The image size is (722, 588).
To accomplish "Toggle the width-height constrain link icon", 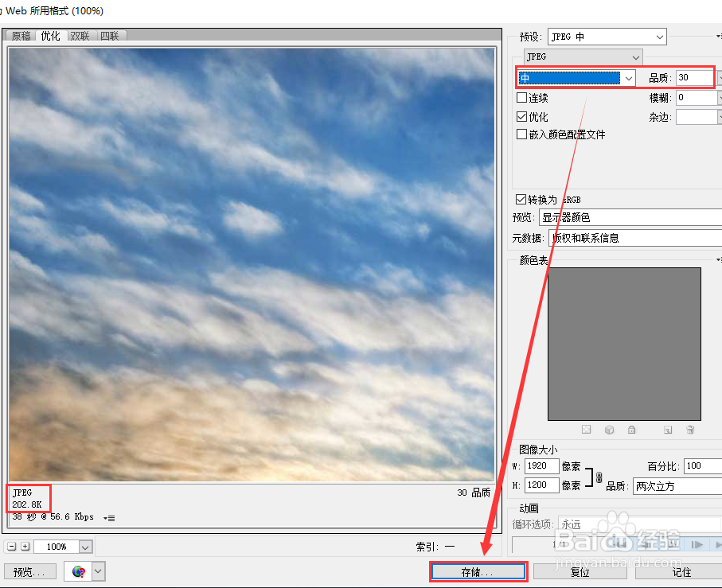I will pos(599,477).
